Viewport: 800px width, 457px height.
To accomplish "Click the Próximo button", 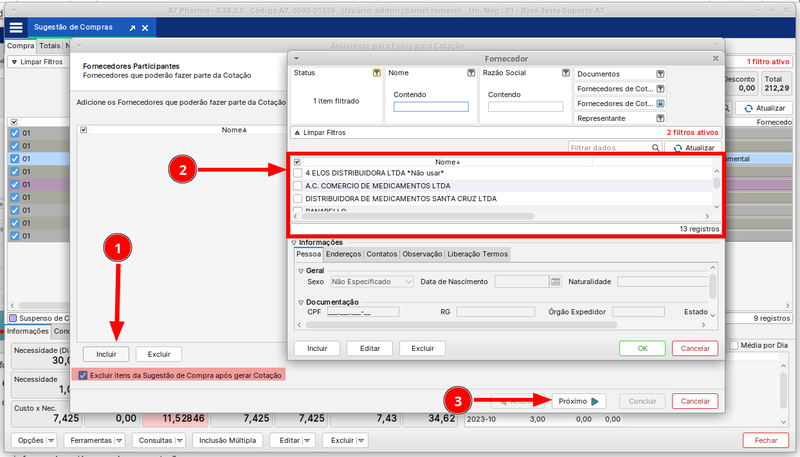I will tap(578, 400).
